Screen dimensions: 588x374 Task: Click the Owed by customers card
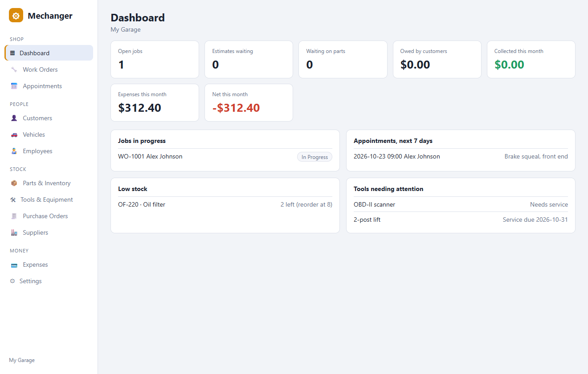(437, 60)
